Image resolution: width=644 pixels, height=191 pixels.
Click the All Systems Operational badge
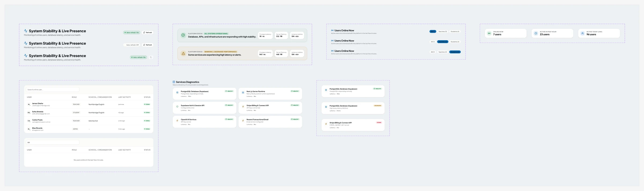(x=216, y=34)
